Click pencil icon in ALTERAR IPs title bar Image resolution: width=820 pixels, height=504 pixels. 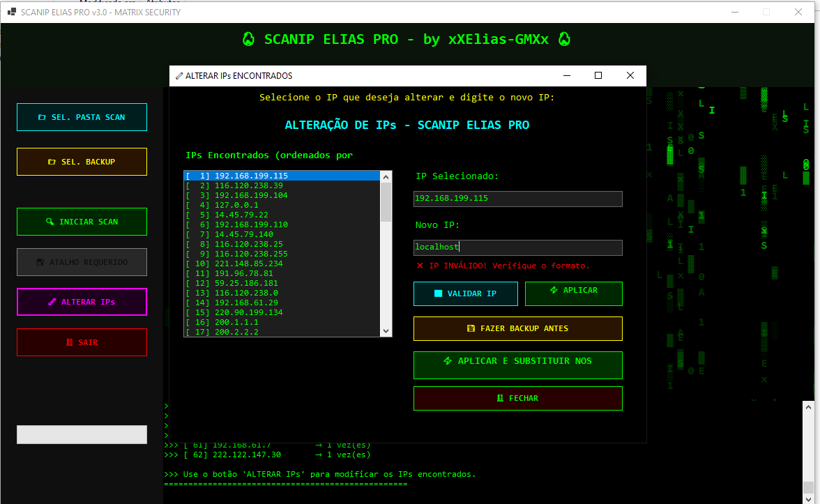tap(179, 76)
